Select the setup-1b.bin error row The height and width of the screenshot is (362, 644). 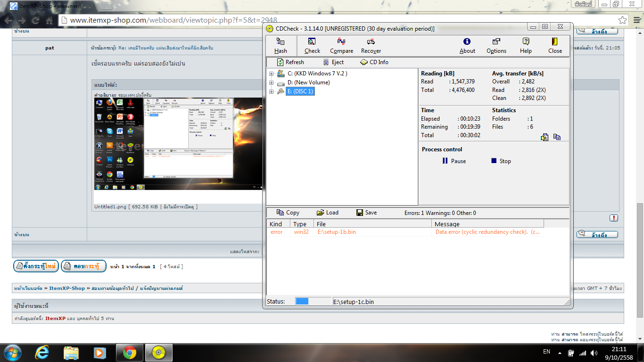tap(337, 232)
